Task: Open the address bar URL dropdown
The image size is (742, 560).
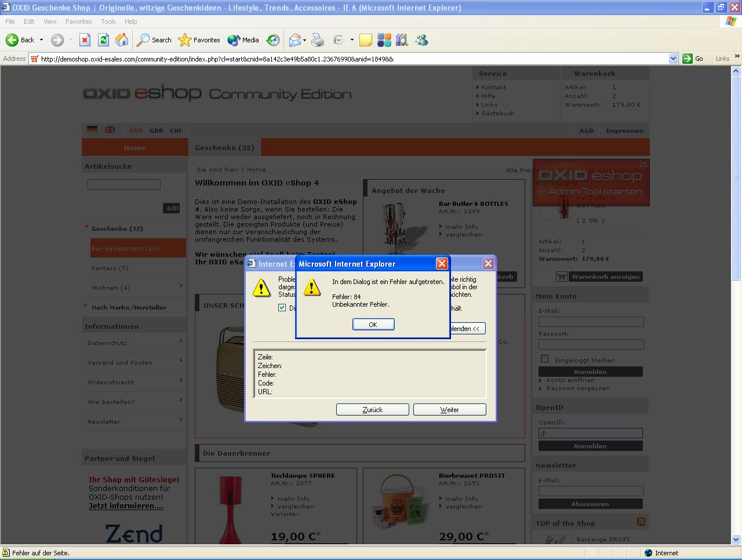Action: tap(673, 59)
